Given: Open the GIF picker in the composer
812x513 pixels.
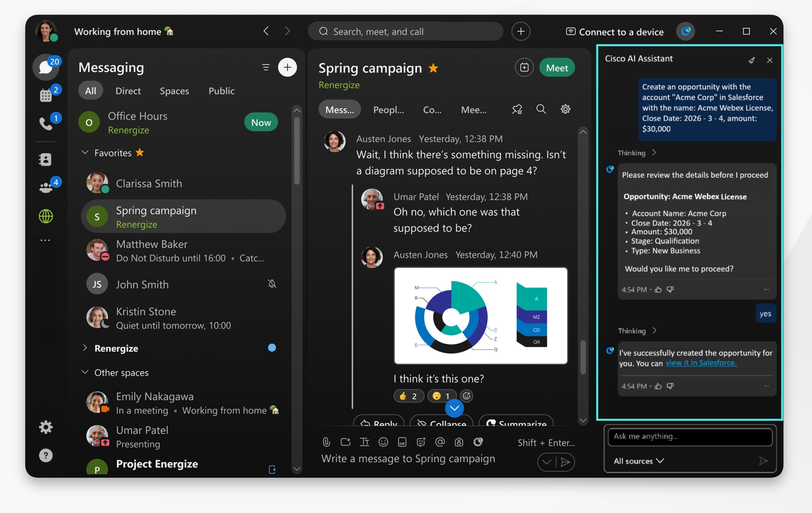Looking at the screenshot, I should pos(402,442).
